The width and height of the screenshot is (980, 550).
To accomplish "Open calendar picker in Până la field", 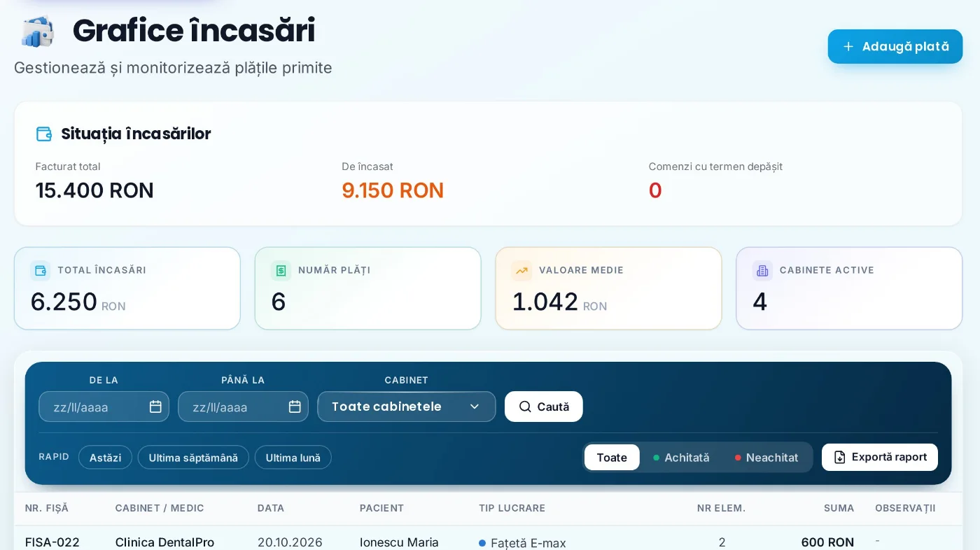I will 295,407.
